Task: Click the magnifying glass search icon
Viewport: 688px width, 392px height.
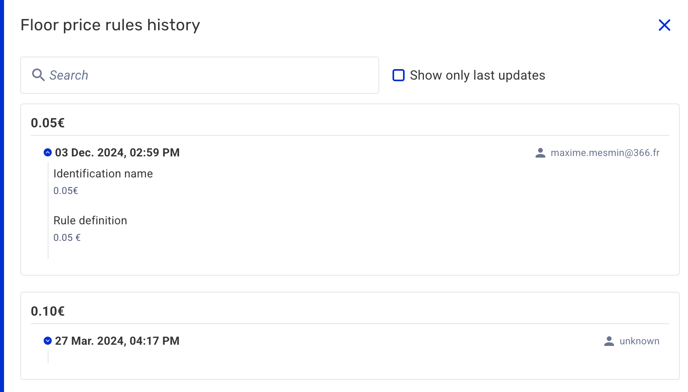Action: point(38,75)
